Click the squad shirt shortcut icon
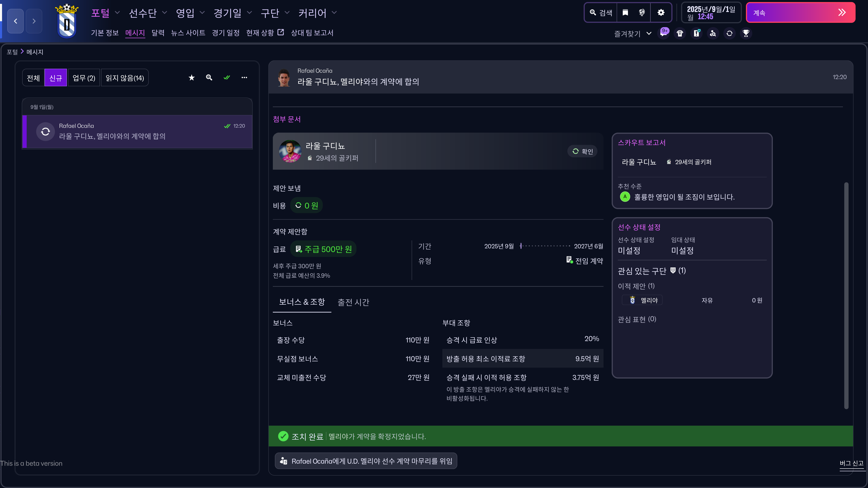The image size is (868, 488). click(680, 33)
